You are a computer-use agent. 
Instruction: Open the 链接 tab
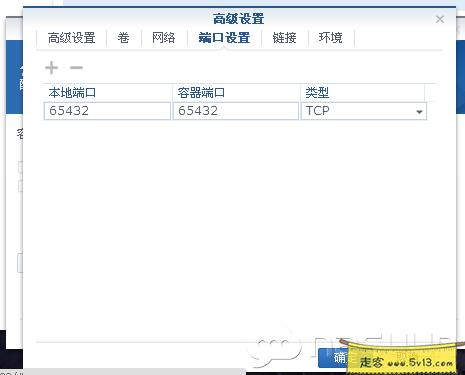pyautogui.click(x=284, y=38)
